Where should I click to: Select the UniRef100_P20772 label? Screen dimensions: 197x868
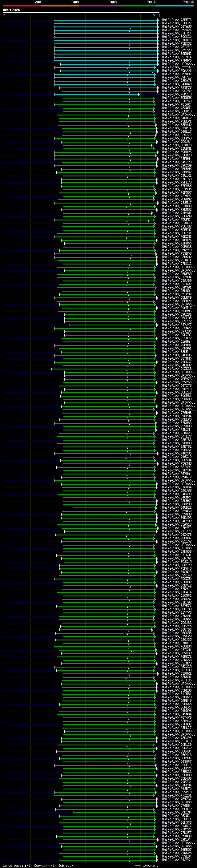pyautogui.click(x=177, y=135)
